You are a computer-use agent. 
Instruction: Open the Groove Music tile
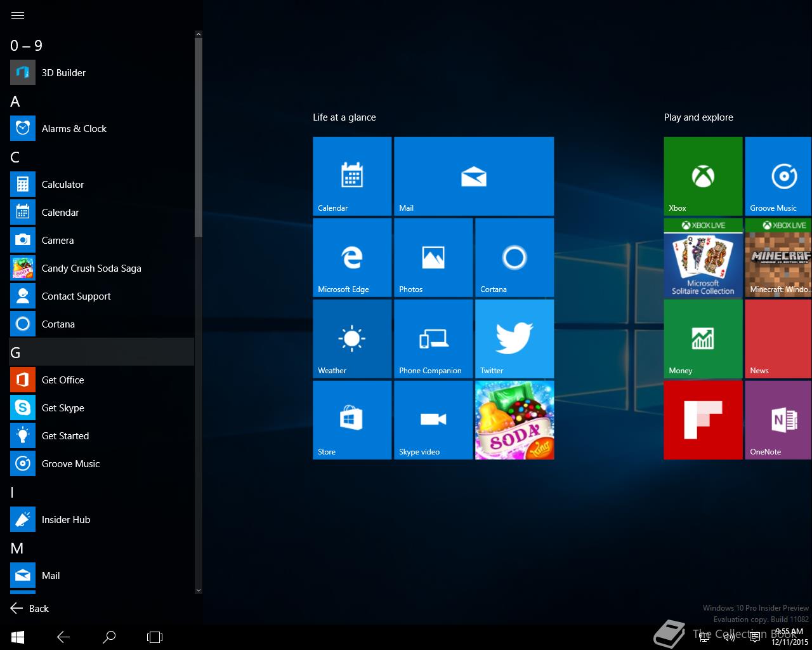point(778,176)
